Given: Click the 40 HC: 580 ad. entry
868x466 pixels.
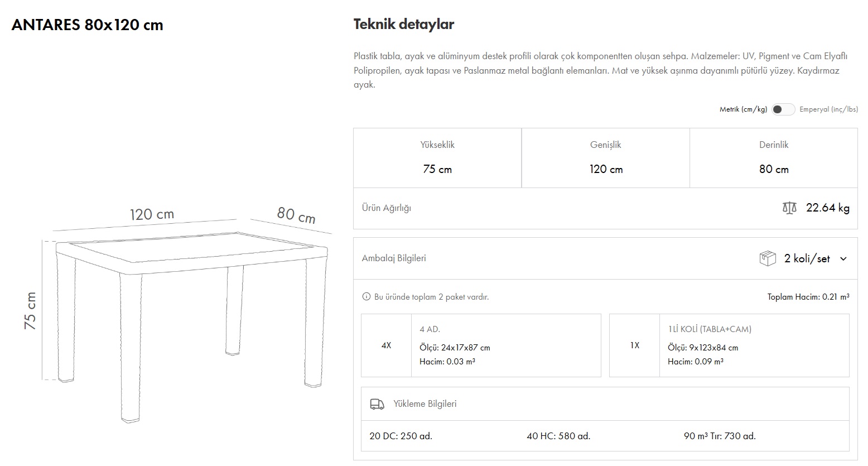Looking at the screenshot, I should [x=558, y=436].
